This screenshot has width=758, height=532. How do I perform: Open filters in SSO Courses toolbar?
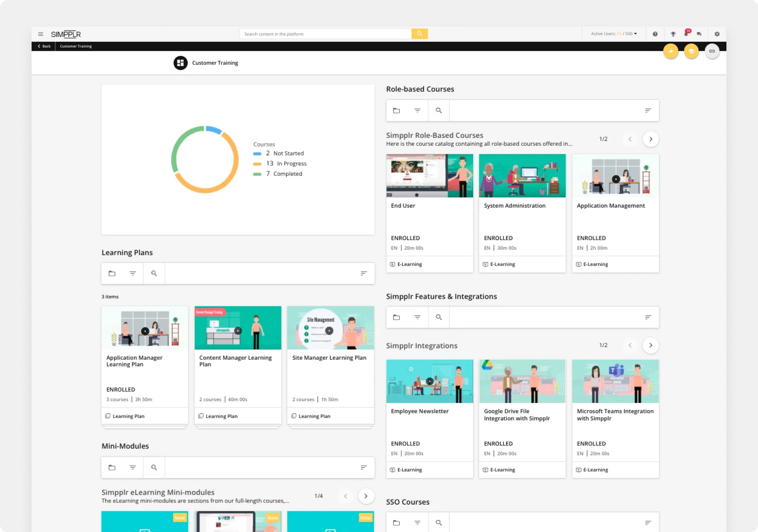417,523
